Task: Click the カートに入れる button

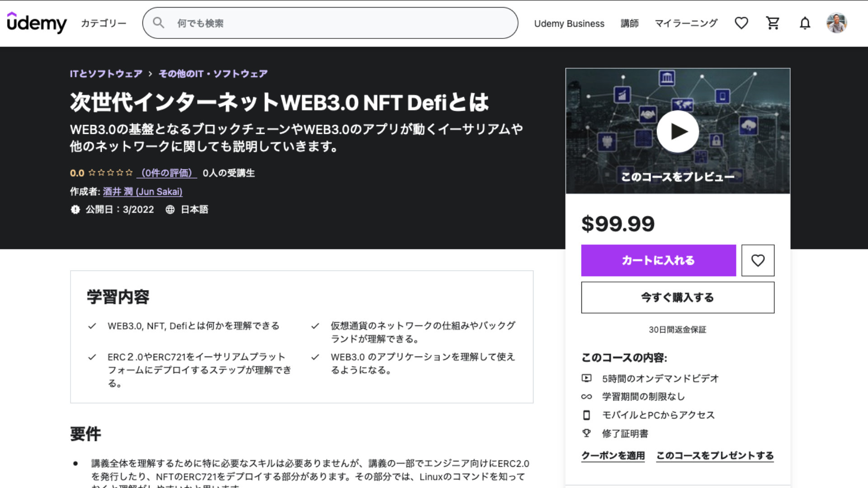Action: coord(658,260)
